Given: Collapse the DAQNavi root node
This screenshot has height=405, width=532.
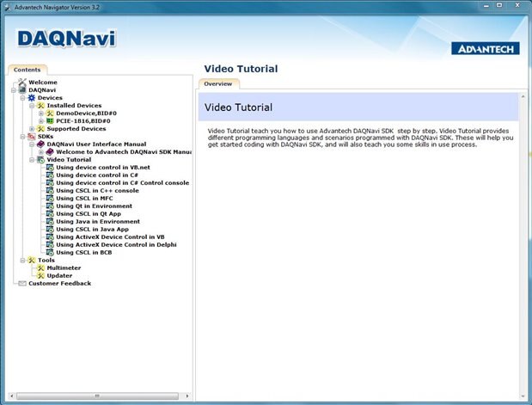Looking at the screenshot, I should [13, 90].
